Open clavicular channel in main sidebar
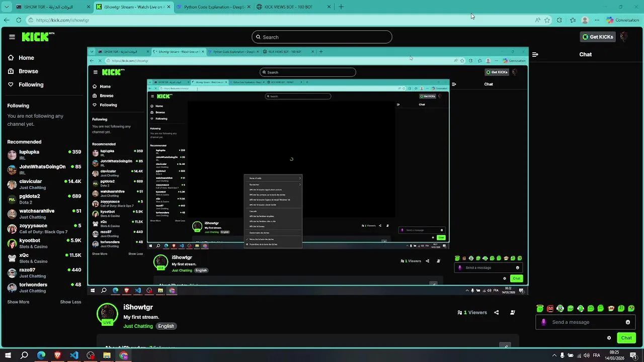644x362 pixels. [x=44, y=184]
